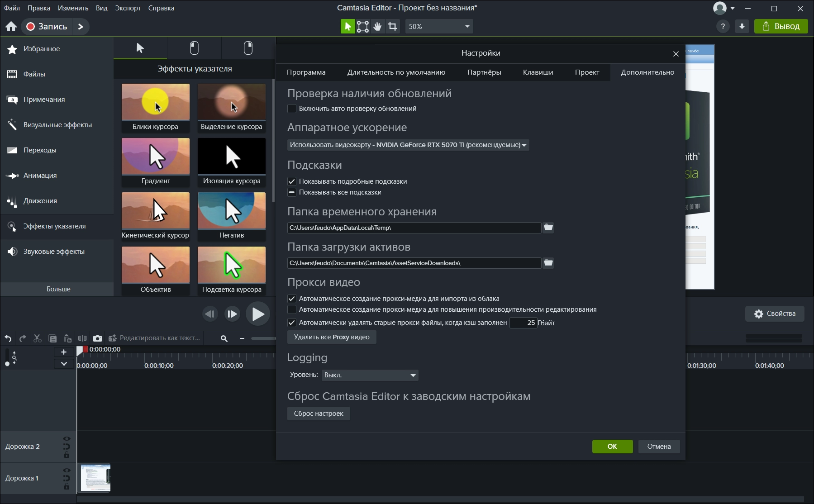Lock Дорожка 1 track
The height and width of the screenshot is (504, 814).
click(67, 487)
